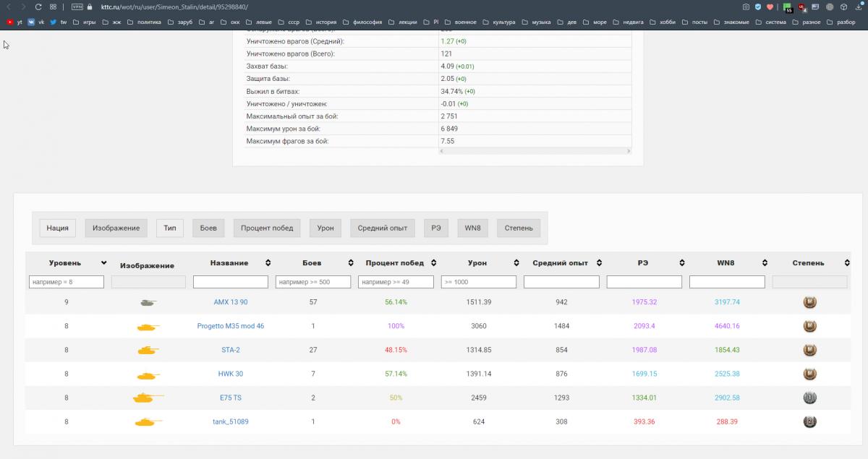
Task: Click the Процент побед filter input field
Action: (396, 282)
